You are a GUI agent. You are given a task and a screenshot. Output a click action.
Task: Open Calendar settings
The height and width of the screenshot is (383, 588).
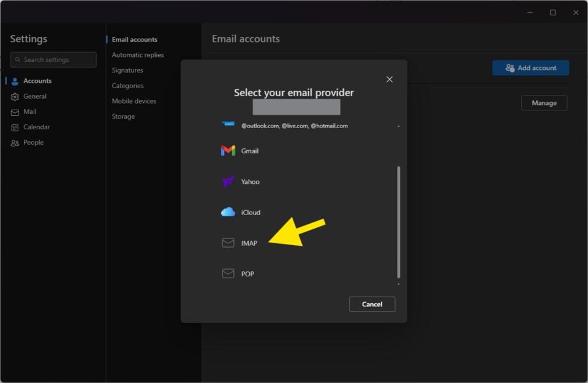[x=36, y=127]
